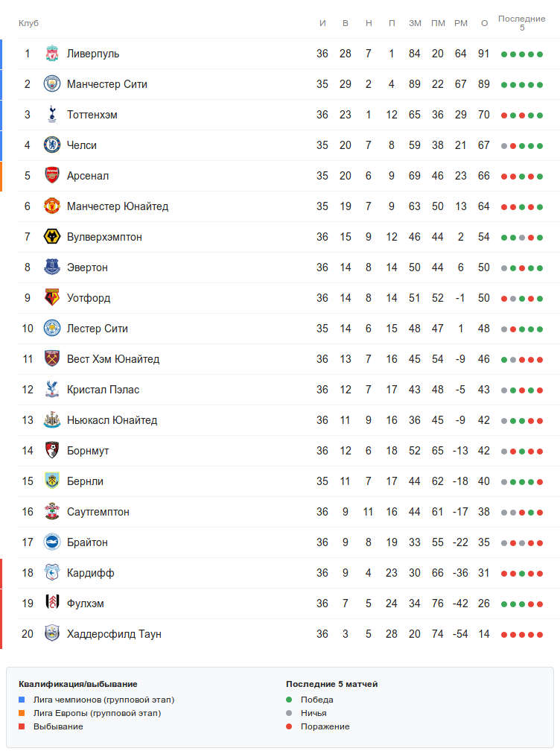Click the Chelsea club crest

(x=51, y=145)
